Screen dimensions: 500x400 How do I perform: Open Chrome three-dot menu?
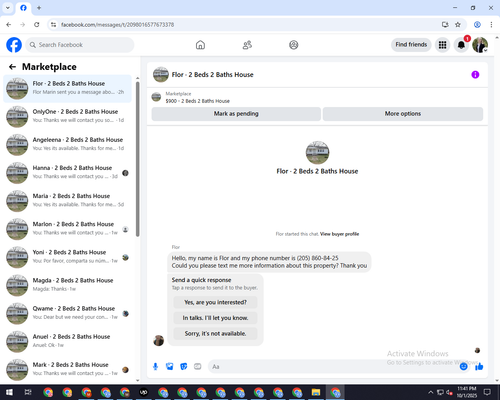[x=491, y=25]
